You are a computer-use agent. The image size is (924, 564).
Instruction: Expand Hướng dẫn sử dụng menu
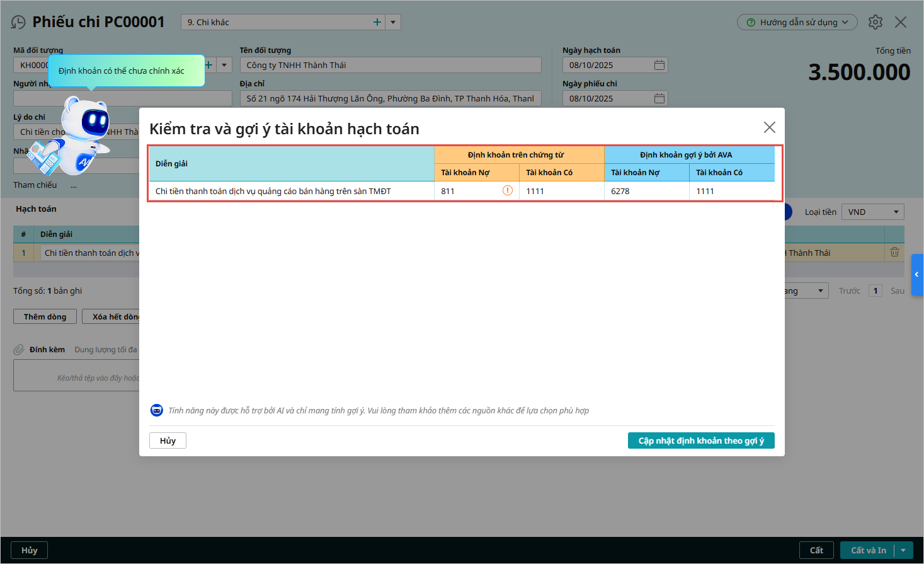pos(797,22)
